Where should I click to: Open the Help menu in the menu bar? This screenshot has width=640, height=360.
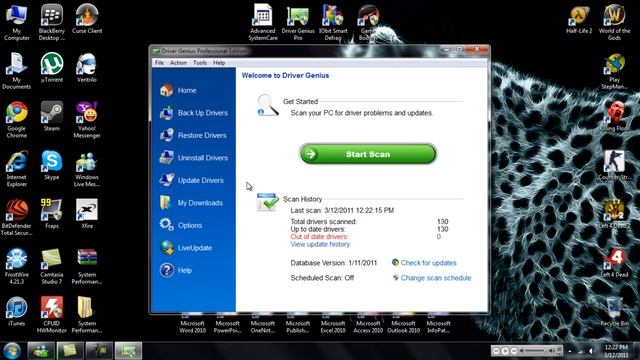click(x=219, y=63)
